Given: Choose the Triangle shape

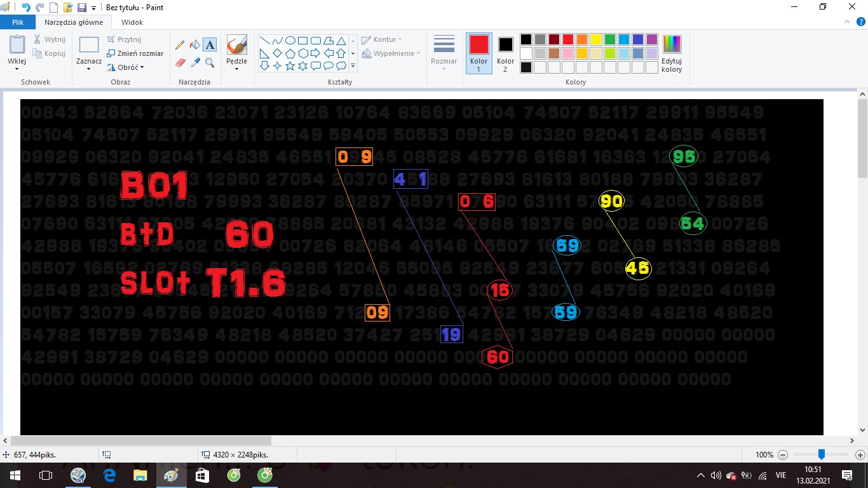Looking at the screenshot, I should [x=341, y=40].
